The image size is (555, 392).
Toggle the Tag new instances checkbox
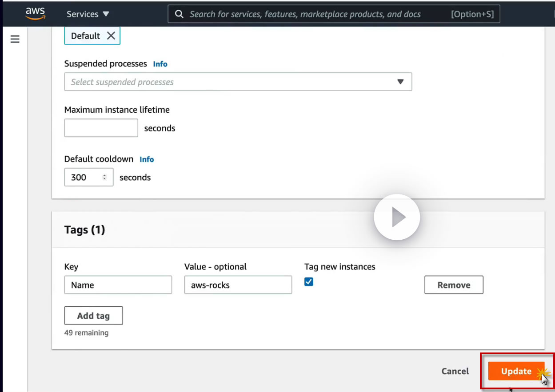pos(309,281)
